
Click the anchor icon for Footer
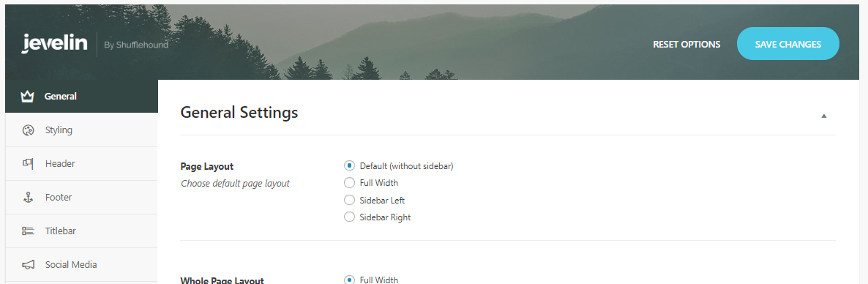tap(28, 197)
